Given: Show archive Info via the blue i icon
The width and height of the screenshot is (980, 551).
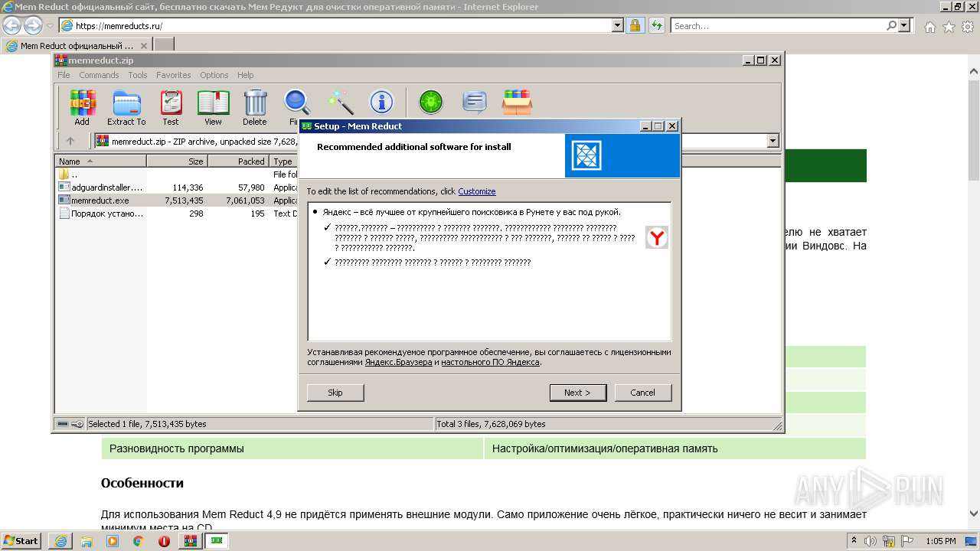Looking at the screenshot, I should 381,102.
